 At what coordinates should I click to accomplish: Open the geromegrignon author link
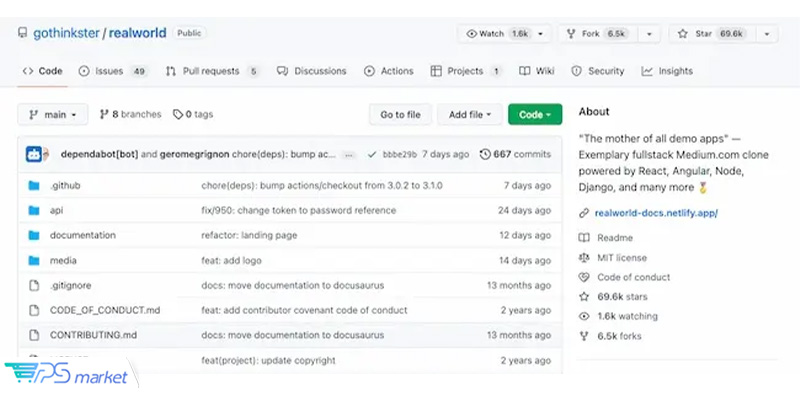tap(194, 154)
